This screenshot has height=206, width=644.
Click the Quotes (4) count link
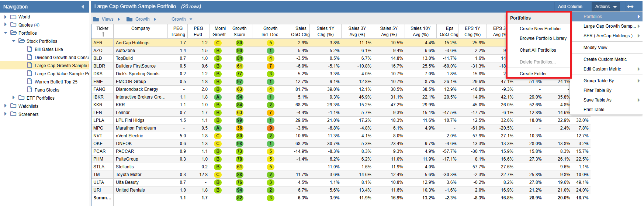[37, 25]
